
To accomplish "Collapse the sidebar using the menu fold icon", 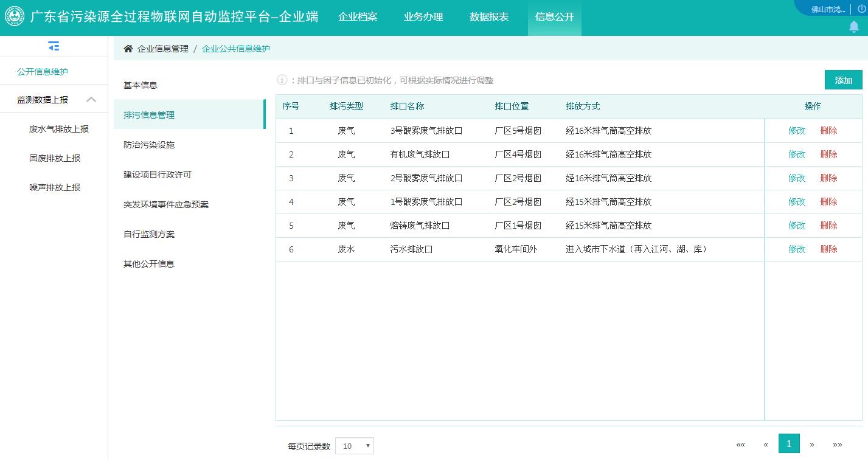I will (54, 46).
